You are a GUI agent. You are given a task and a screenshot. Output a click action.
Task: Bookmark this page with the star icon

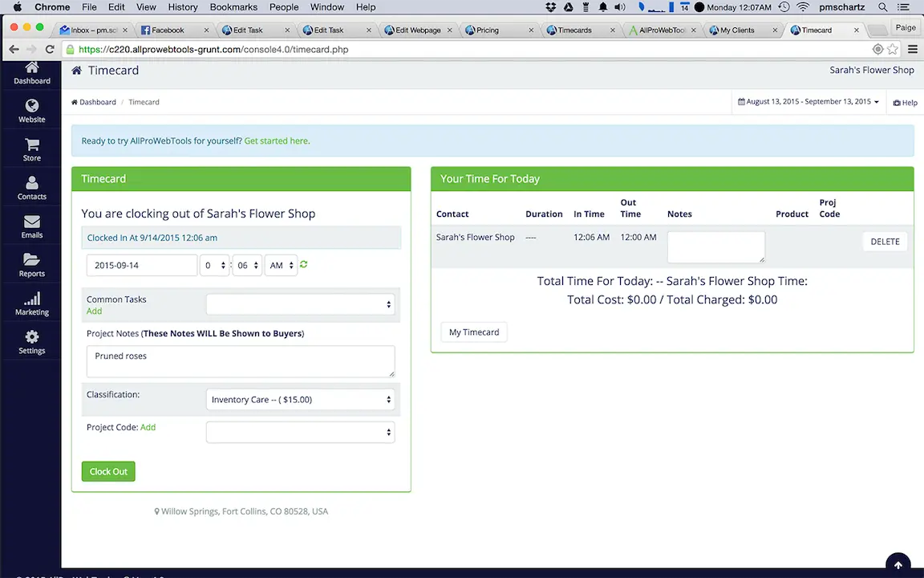[x=893, y=49]
